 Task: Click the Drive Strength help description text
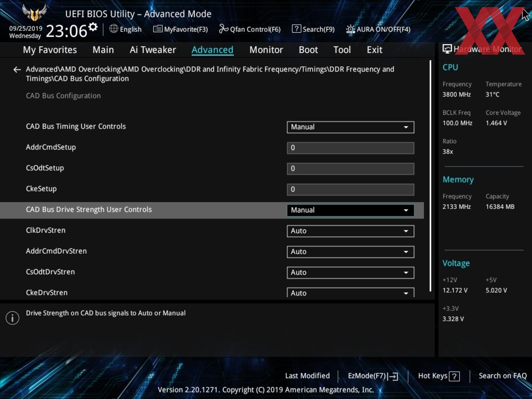click(106, 313)
